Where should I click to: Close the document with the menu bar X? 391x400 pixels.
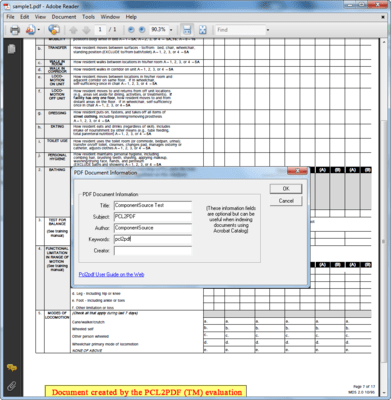click(383, 17)
